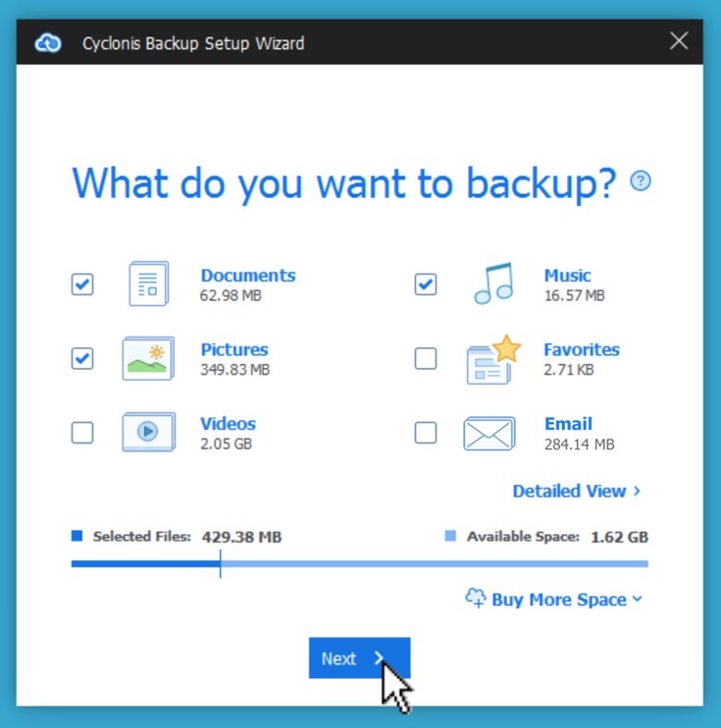Uncheck the Pictures checkbox

(82, 358)
